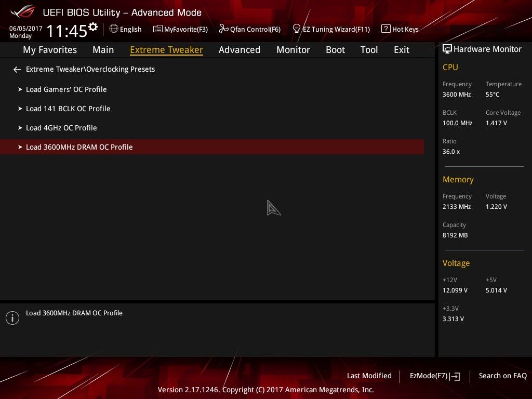
Task: Click memory capacity 8192 MB
Action: [x=455, y=235]
